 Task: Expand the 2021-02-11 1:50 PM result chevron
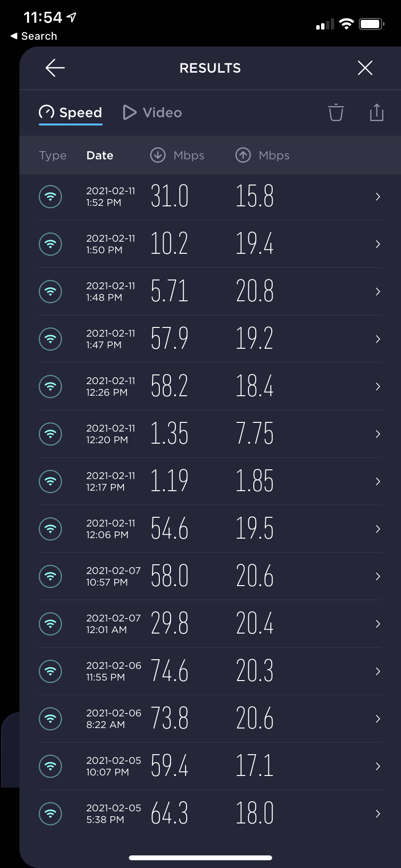[378, 244]
